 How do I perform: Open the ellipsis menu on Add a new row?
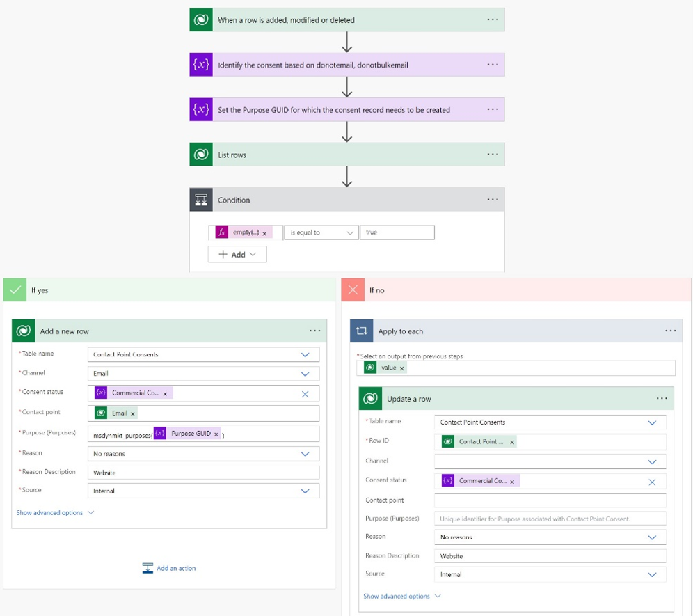coord(315,331)
